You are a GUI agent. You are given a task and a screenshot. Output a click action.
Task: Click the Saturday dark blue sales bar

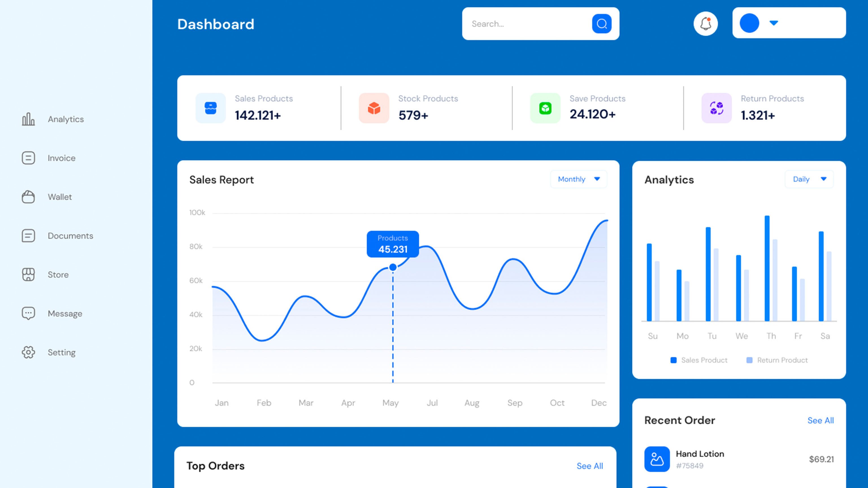click(x=821, y=276)
